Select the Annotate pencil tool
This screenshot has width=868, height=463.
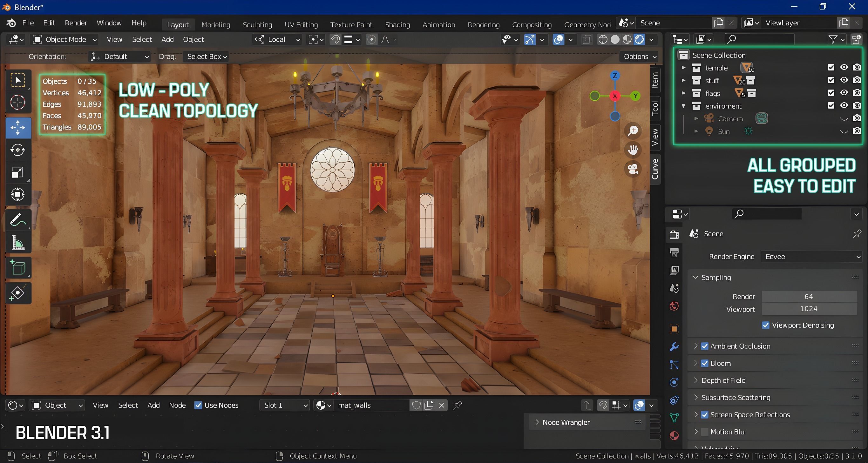point(18,220)
